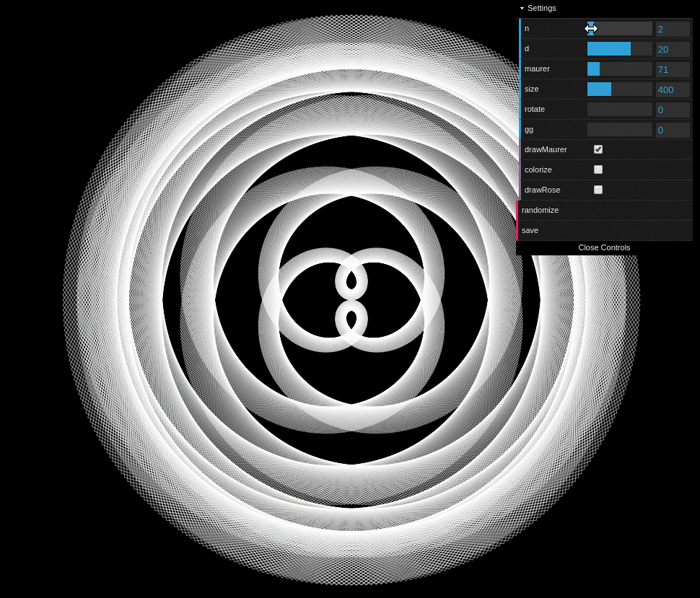Collapse the Settings panel via its triangle
The height and width of the screenshot is (598, 700).
tap(521, 8)
